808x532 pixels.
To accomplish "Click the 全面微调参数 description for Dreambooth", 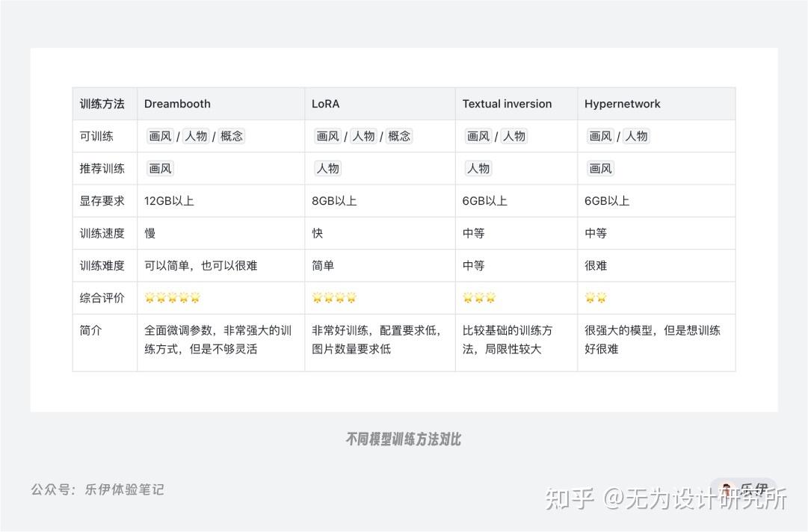I will (218, 340).
